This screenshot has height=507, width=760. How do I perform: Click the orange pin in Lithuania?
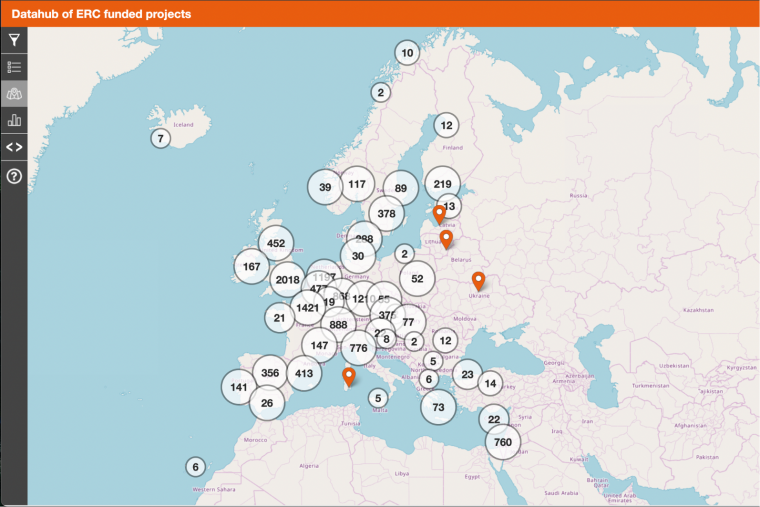(x=446, y=239)
